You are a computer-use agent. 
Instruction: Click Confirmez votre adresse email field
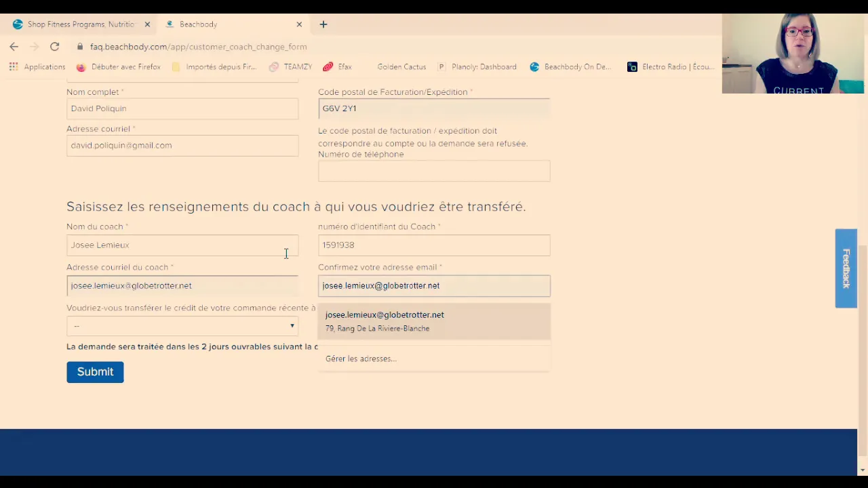pyautogui.click(x=434, y=285)
